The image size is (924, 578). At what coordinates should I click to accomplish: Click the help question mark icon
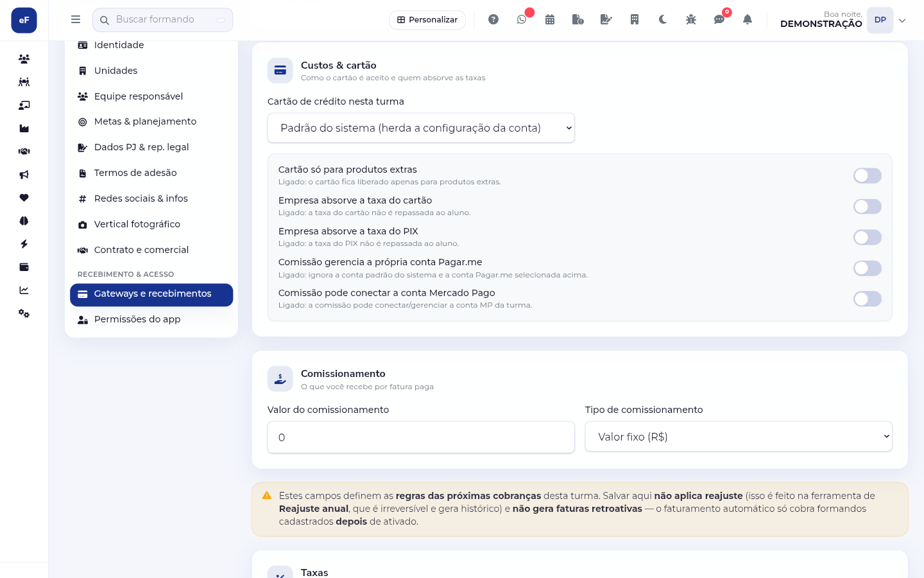(x=493, y=20)
